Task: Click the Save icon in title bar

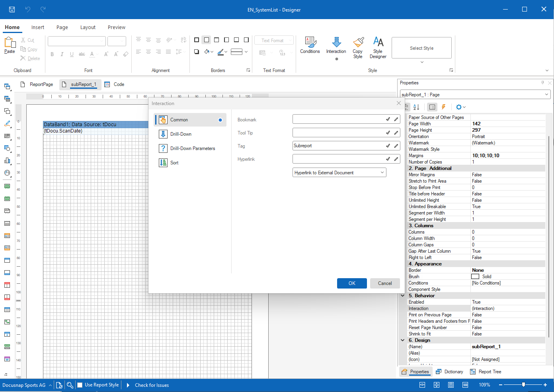Action: coord(12,9)
